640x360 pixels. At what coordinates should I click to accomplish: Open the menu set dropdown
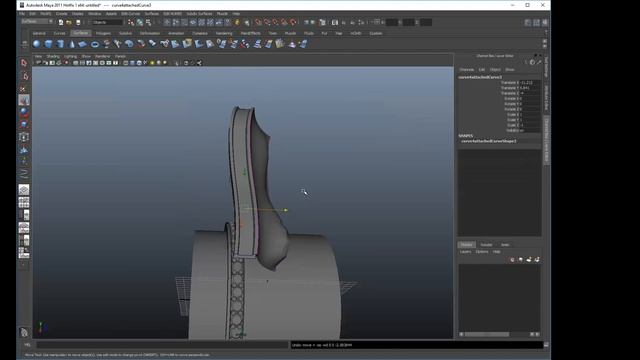click(x=37, y=22)
